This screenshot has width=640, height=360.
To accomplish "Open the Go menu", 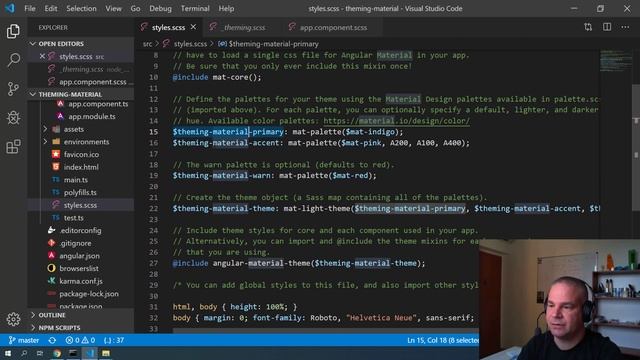I will pyautogui.click(x=135, y=8).
